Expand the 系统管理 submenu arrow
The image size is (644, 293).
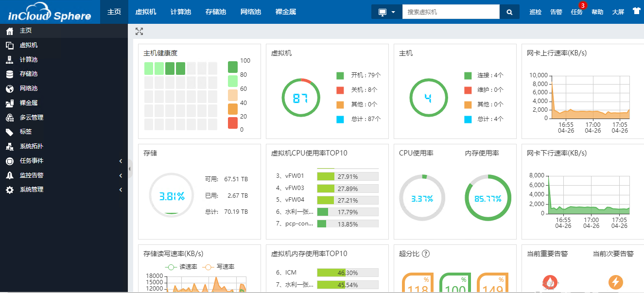121,190
